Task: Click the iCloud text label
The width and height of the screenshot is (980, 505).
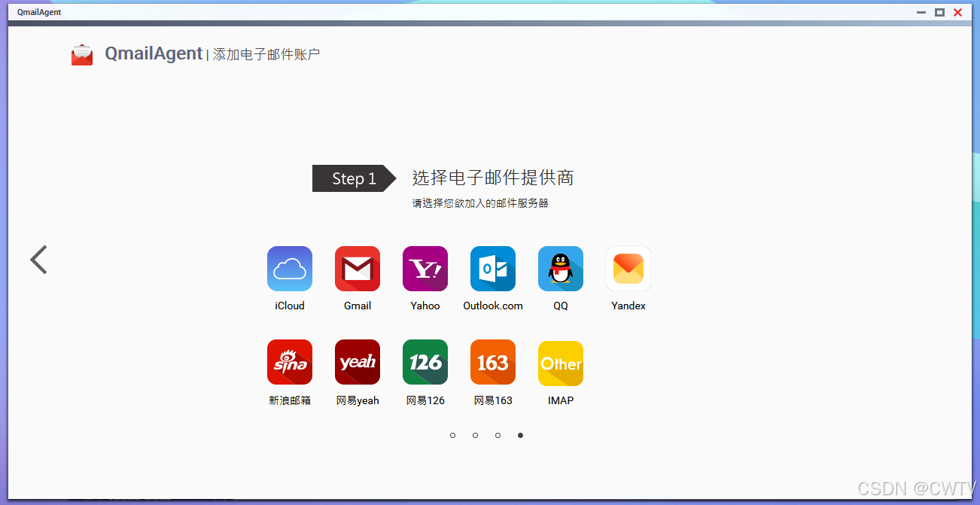Action: [290, 306]
